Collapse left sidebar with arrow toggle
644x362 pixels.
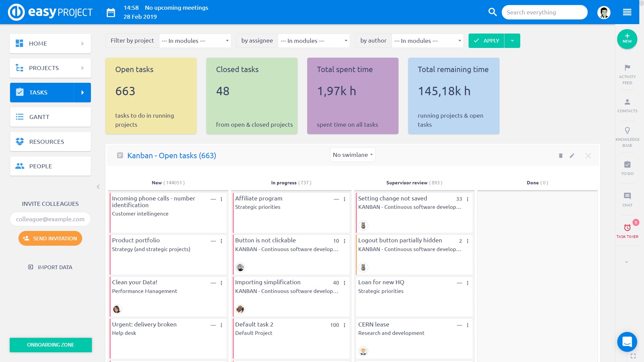98,187
